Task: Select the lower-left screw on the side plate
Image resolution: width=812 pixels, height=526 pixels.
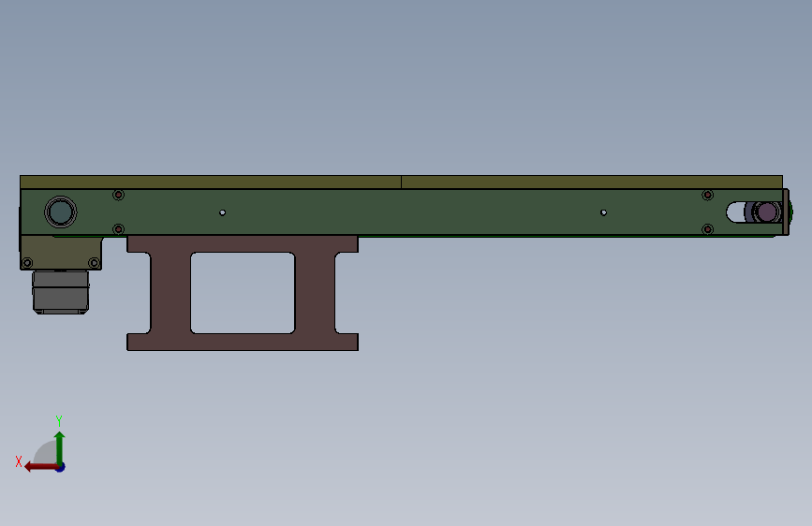Action: 119,229
